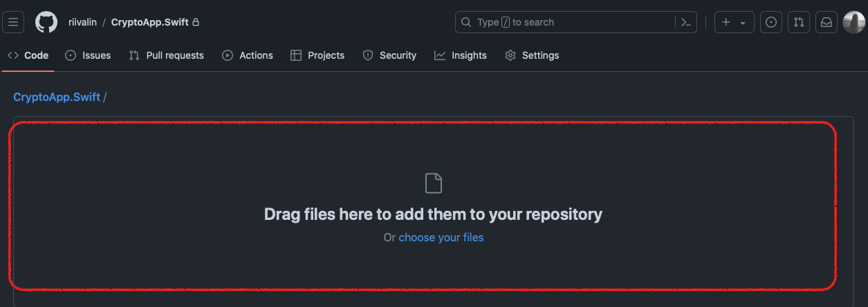View the Insights tab

tap(461, 55)
